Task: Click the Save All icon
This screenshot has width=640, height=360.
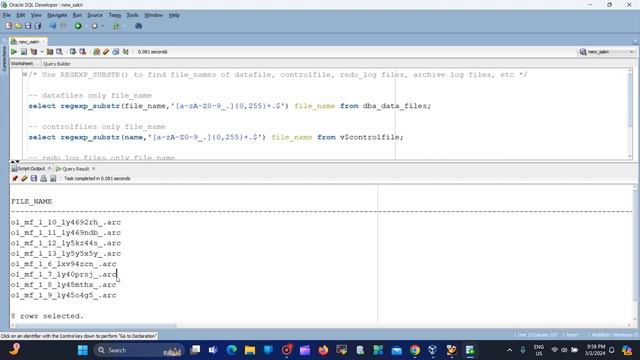Action: click(x=38, y=26)
